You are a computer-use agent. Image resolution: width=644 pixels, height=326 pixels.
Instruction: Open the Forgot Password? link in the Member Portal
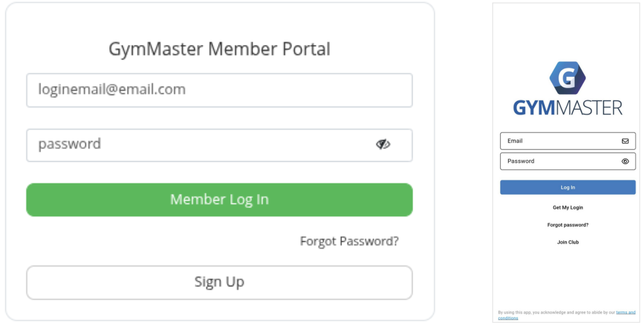(x=349, y=241)
